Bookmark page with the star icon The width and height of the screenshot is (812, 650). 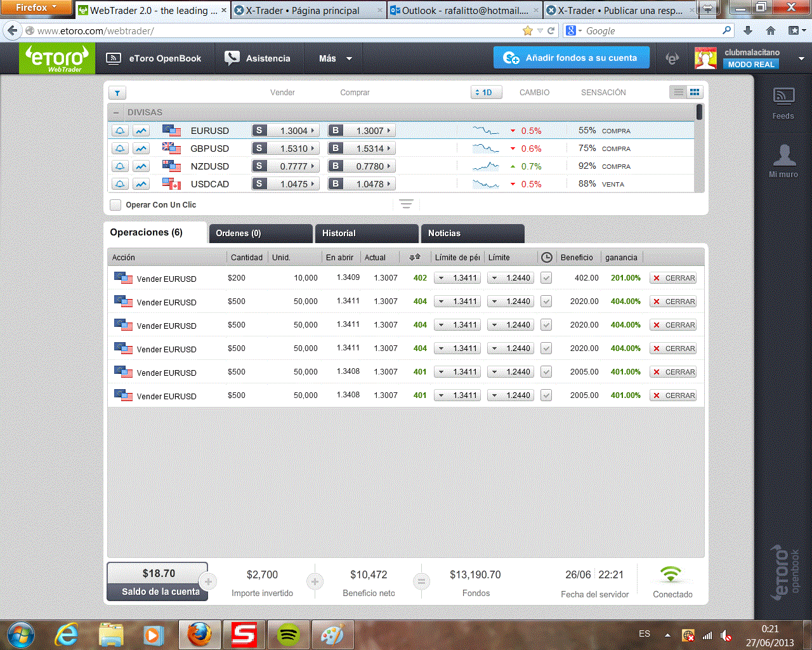(527, 30)
